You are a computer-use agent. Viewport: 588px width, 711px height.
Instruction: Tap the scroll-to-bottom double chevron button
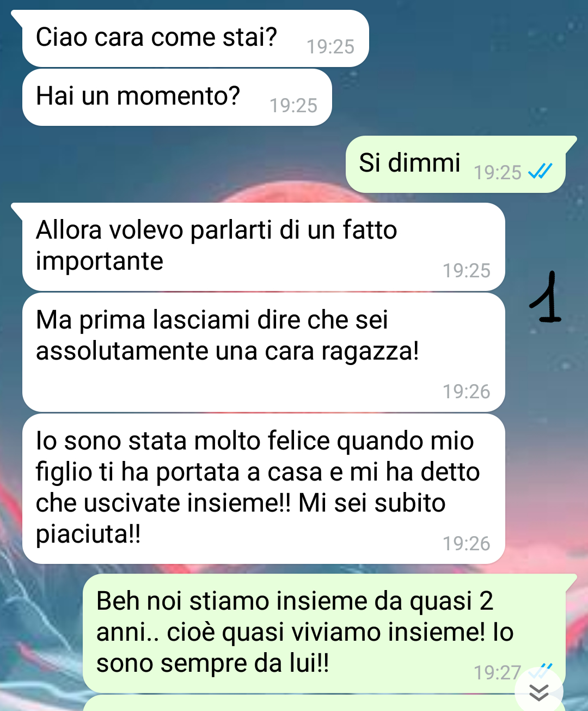pos(539,692)
